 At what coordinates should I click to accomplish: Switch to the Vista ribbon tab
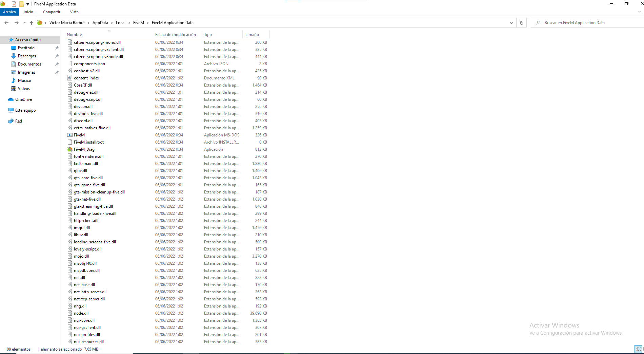point(74,12)
